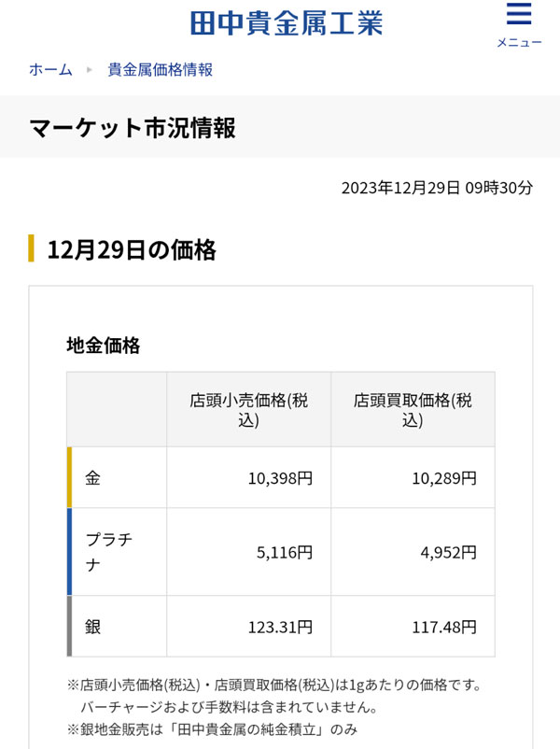Image resolution: width=560 pixels, height=749 pixels.
Task: Select the 2023年12月29日 09時30分 timestamp
Action: (437, 188)
